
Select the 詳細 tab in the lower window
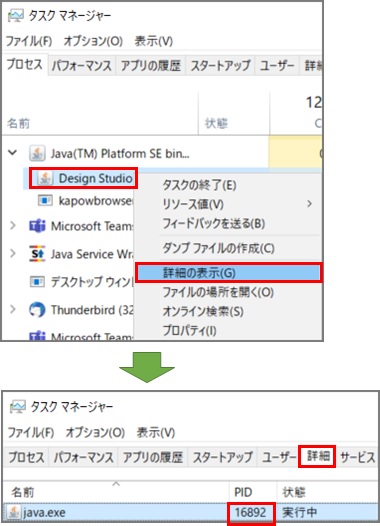click(317, 456)
